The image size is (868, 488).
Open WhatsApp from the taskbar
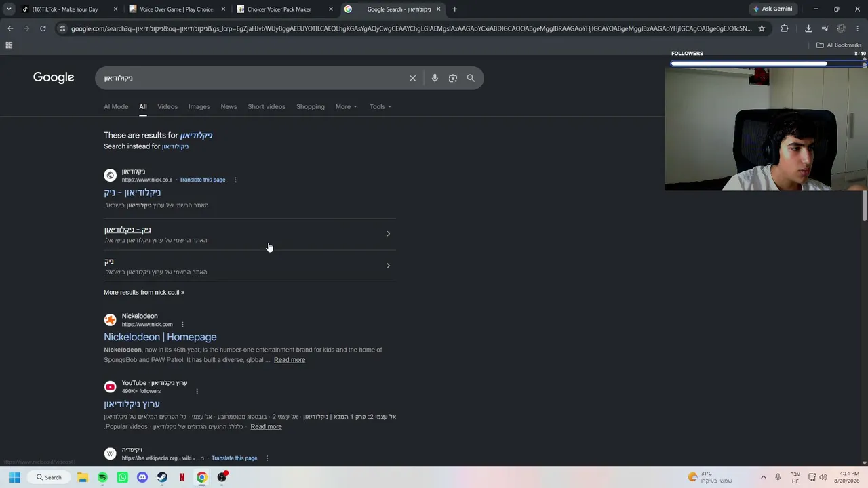122,477
